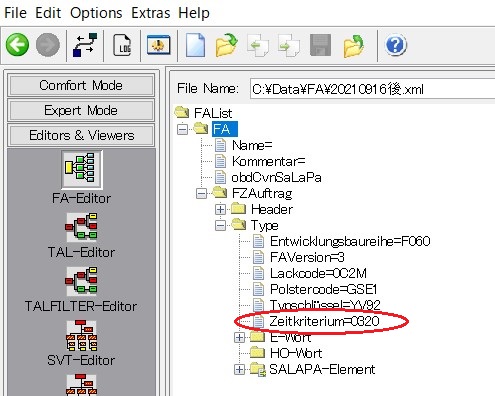This screenshot has width=495, height=396.
Task: Expand the SALAPA-Element tree node
Action: point(239,369)
